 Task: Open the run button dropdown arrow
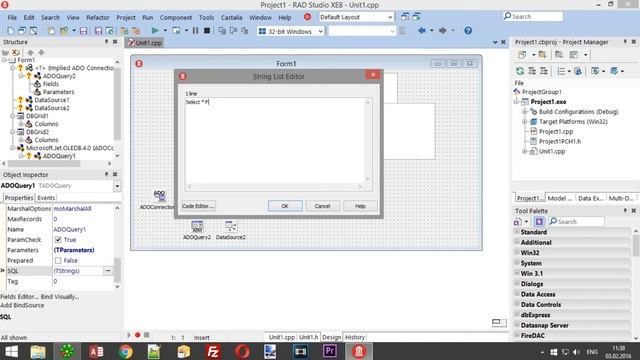[x=165, y=31]
